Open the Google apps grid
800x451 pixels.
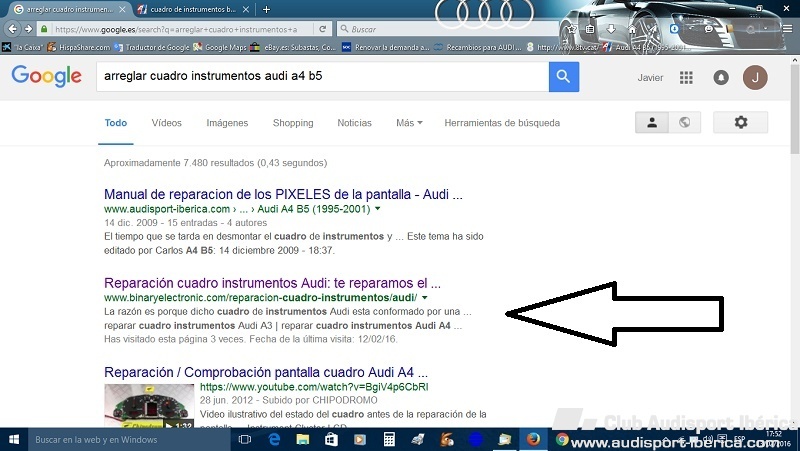coord(686,78)
